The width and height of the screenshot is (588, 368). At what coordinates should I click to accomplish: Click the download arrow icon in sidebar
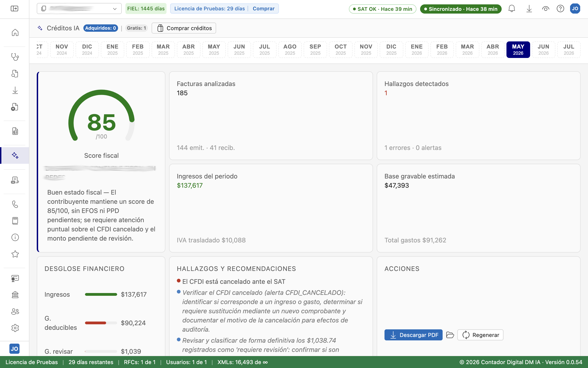coord(15,90)
